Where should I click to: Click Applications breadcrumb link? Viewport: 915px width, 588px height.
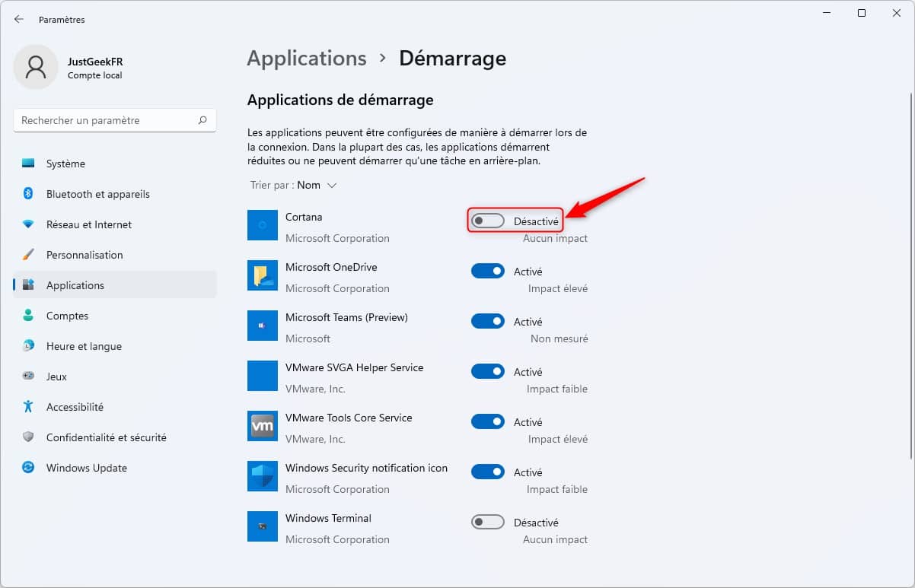(x=307, y=59)
